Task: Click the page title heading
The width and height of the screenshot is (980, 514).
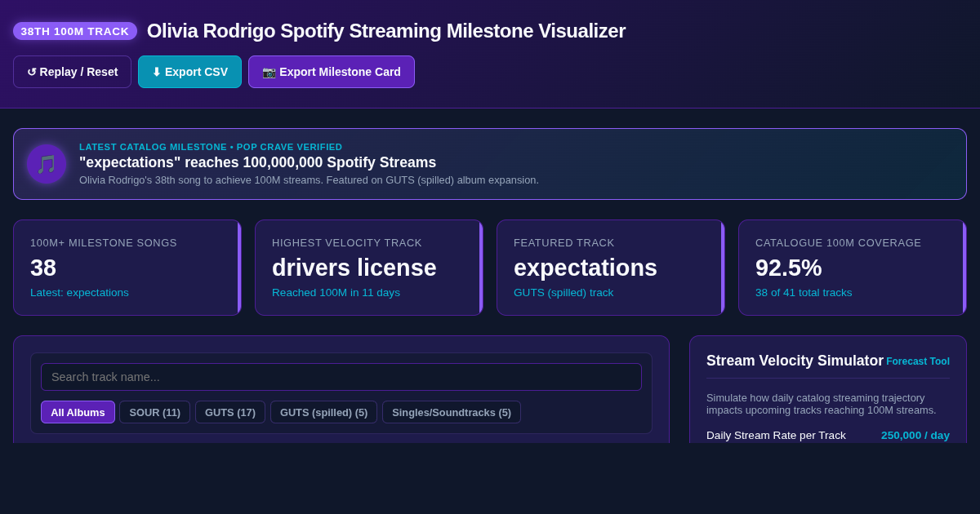Action: (x=386, y=31)
